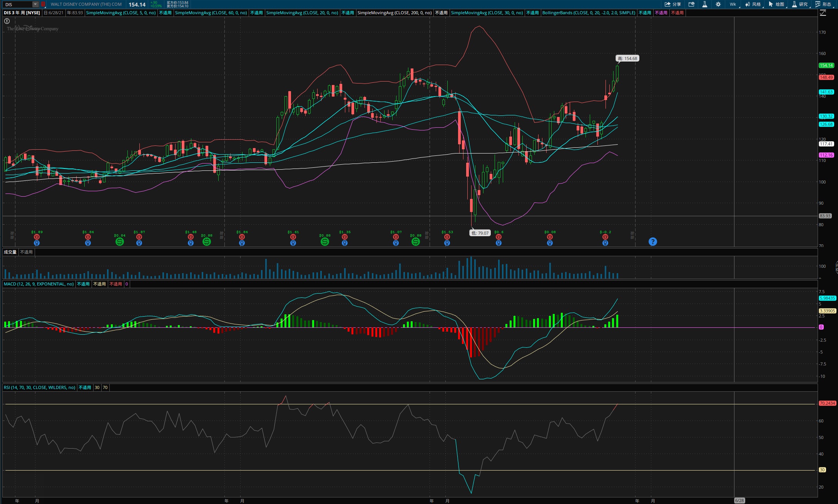Open the $1.87 earnings phone icon
Image resolution: width=838 pixels, height=504 pixels.
(x=139, y=237)
